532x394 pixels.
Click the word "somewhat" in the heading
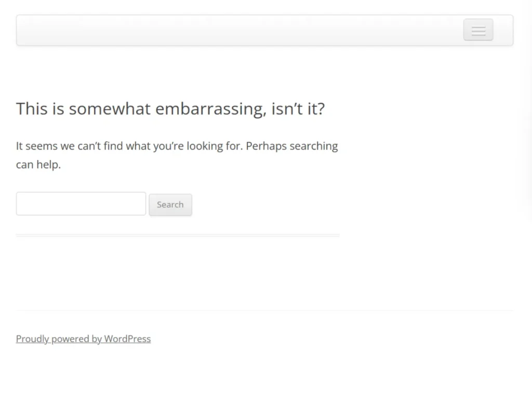(x=110, y=109)
